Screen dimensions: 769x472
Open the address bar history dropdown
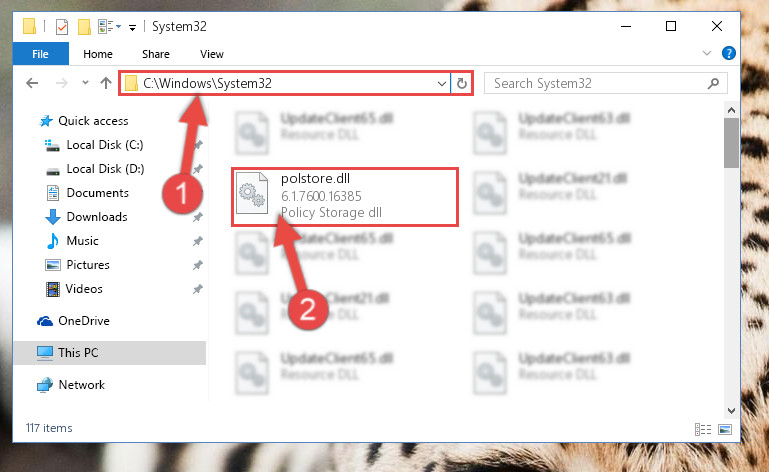441,83
